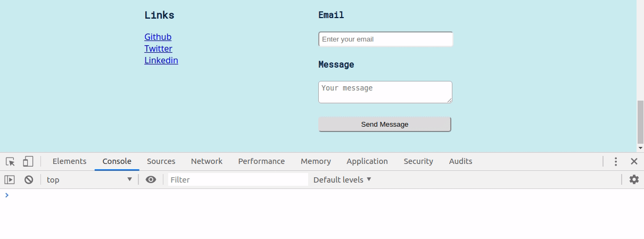Open console settings gear

pos(634,180)
